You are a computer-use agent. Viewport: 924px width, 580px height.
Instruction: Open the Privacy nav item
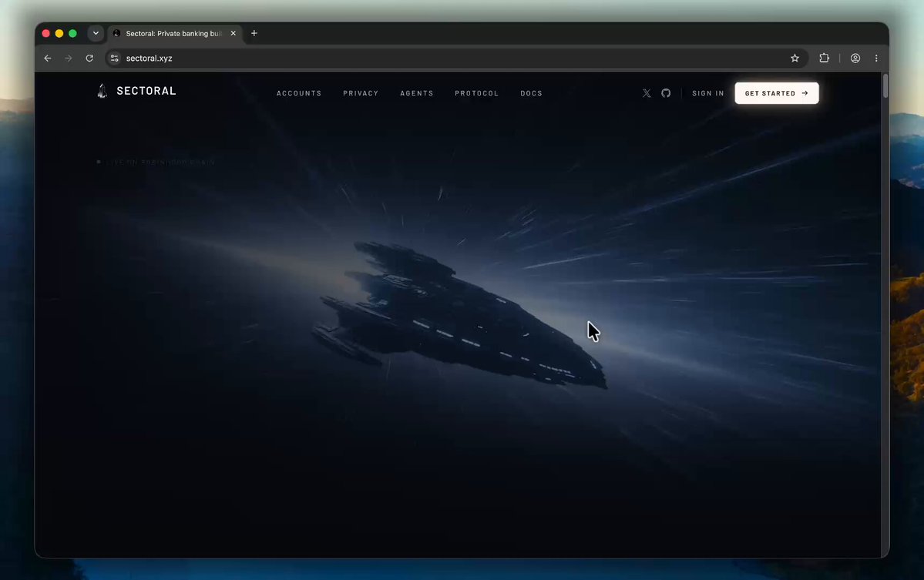tap(361, 93)
